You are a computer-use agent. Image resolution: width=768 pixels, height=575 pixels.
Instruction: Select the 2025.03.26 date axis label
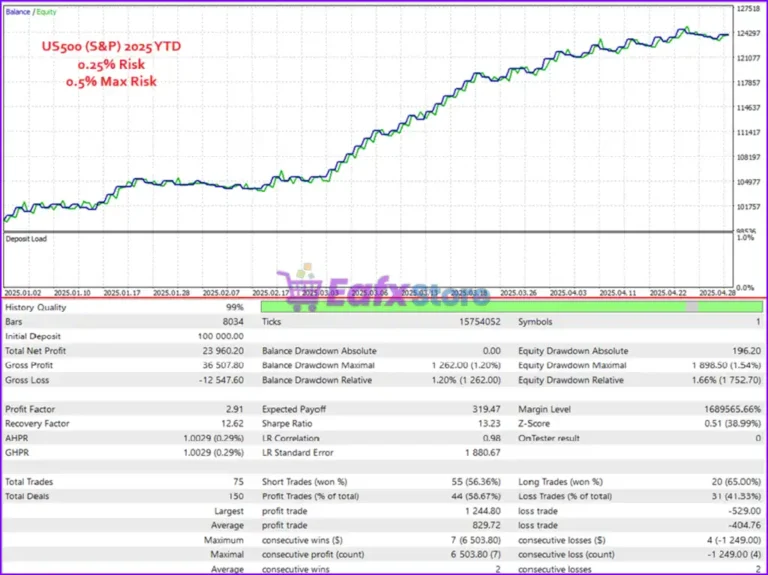518,293
